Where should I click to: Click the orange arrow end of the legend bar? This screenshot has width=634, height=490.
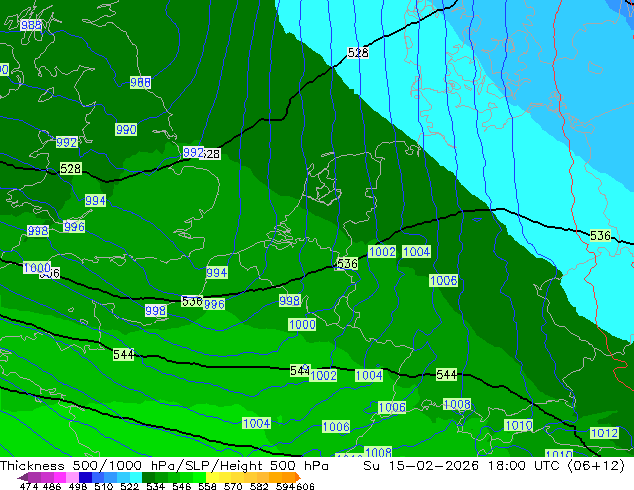(x=298, y=477)
